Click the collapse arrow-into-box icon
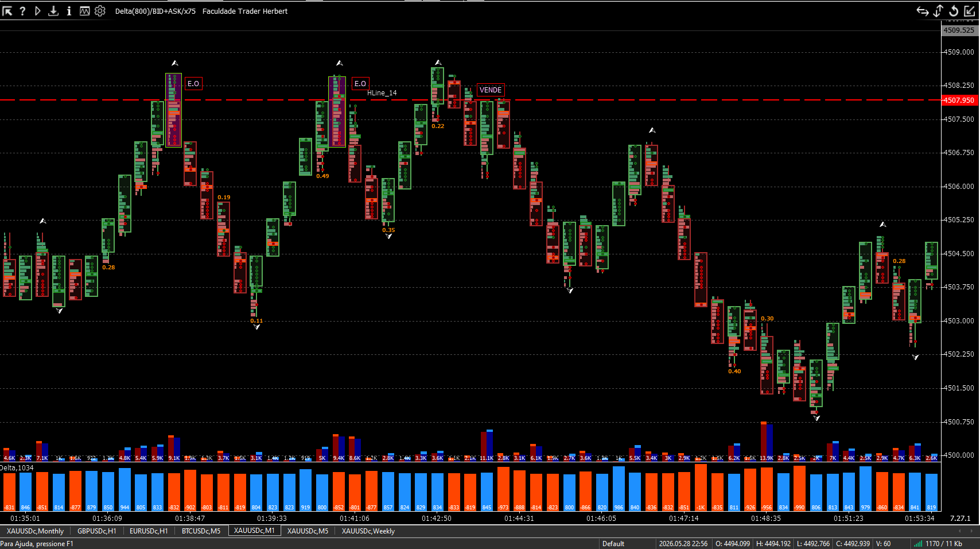This screenshot has width=980, height=549. pos(970,11)
